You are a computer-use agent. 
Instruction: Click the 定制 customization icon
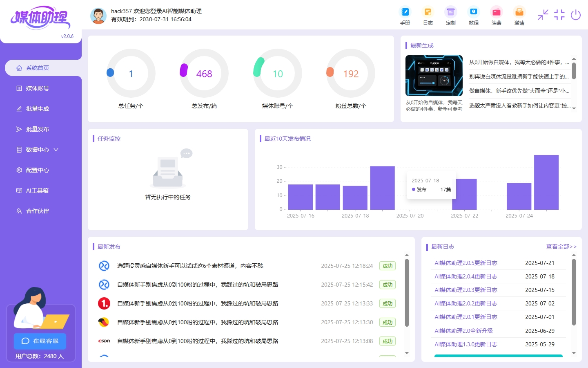pos(451,16)
